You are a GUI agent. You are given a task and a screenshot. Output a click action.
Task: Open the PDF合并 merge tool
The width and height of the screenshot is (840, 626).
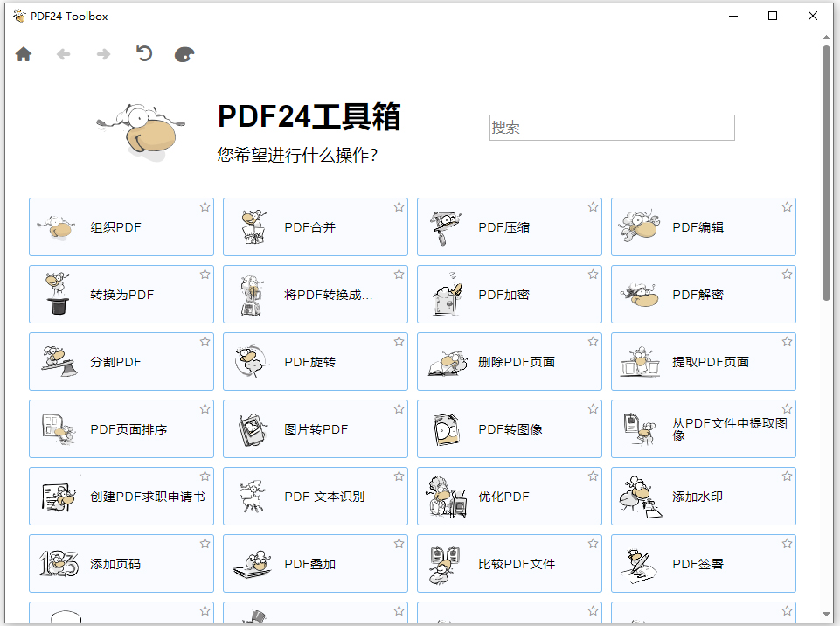point(315,226)
